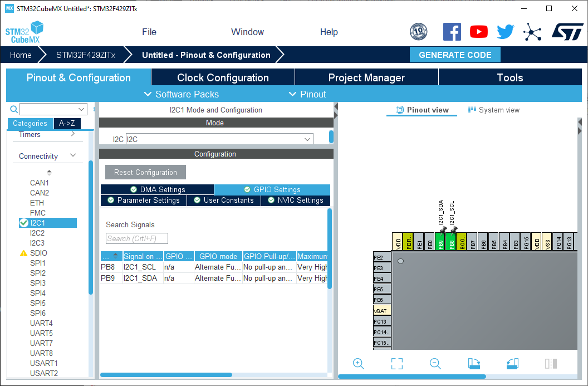The width and height of the screenshot is (588, 386).
Task: Click the fit-to-screen best fit icon
Action: [x=397, y=363]
